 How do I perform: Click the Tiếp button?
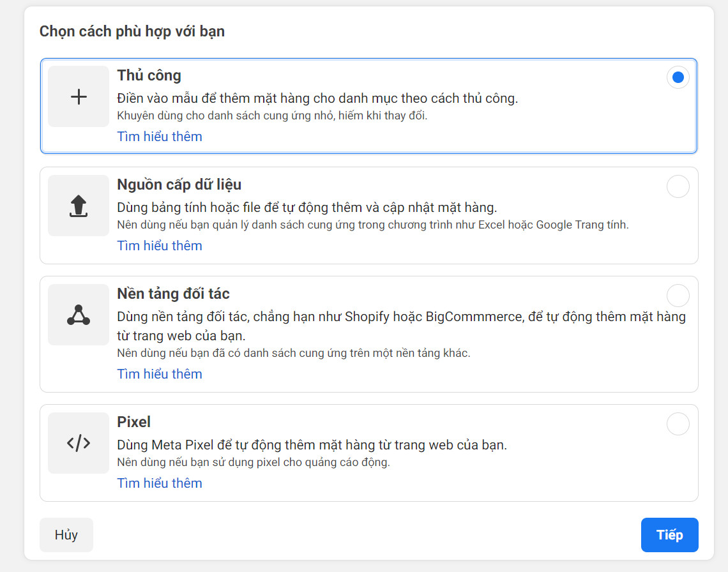[x=669, y=535]
